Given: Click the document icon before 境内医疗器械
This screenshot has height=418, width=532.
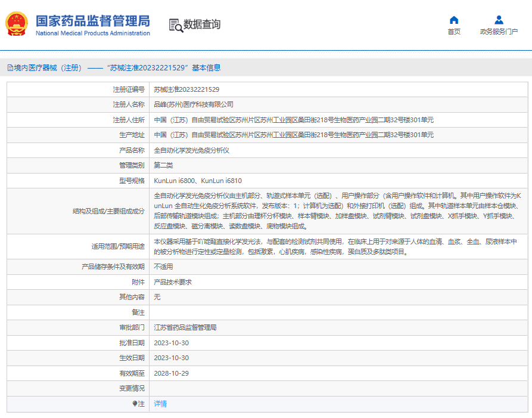Looking at the screenshot, I should [10, 68].
